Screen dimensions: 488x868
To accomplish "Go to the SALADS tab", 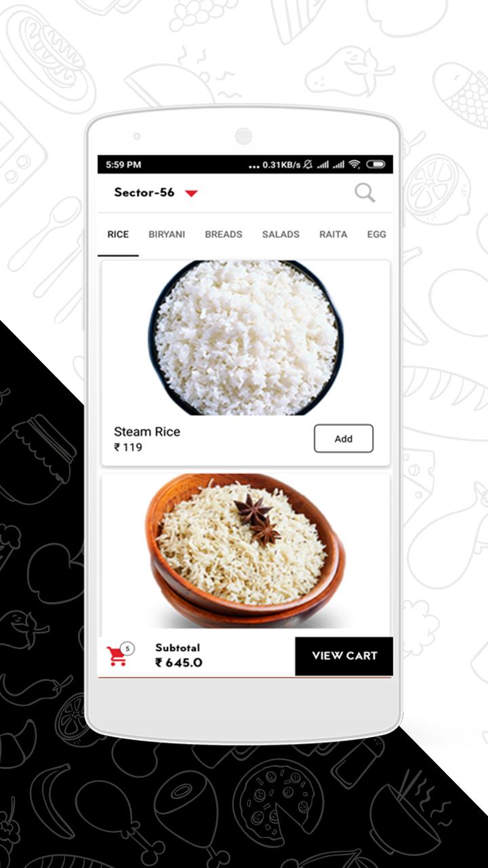I will pos(281,234).
